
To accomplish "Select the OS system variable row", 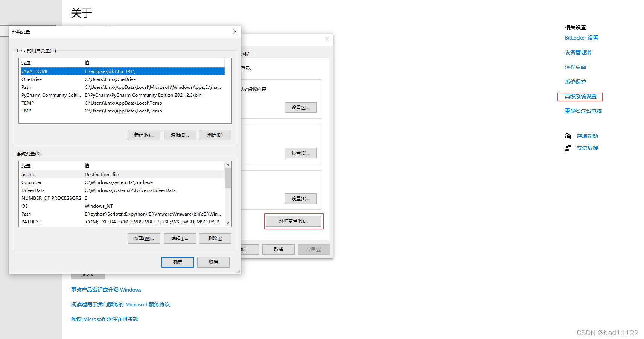I will point(123,206).
